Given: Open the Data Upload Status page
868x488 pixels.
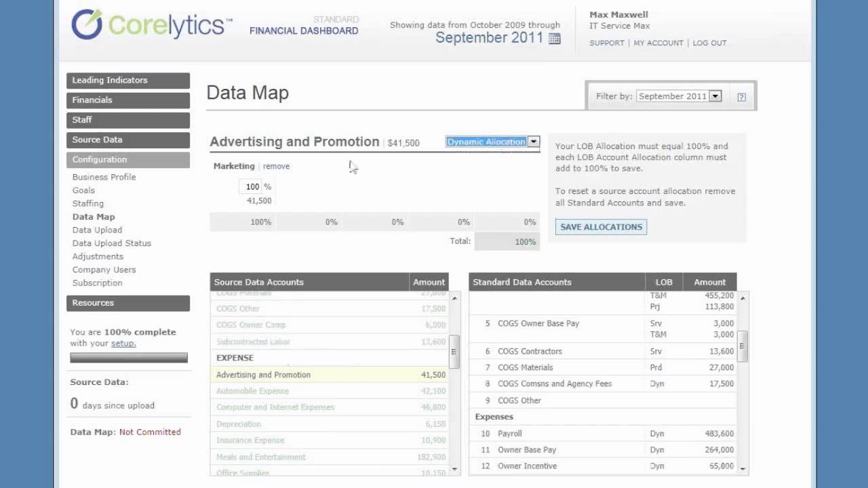Looking at the screenshot, I should [x=112, y=243].
